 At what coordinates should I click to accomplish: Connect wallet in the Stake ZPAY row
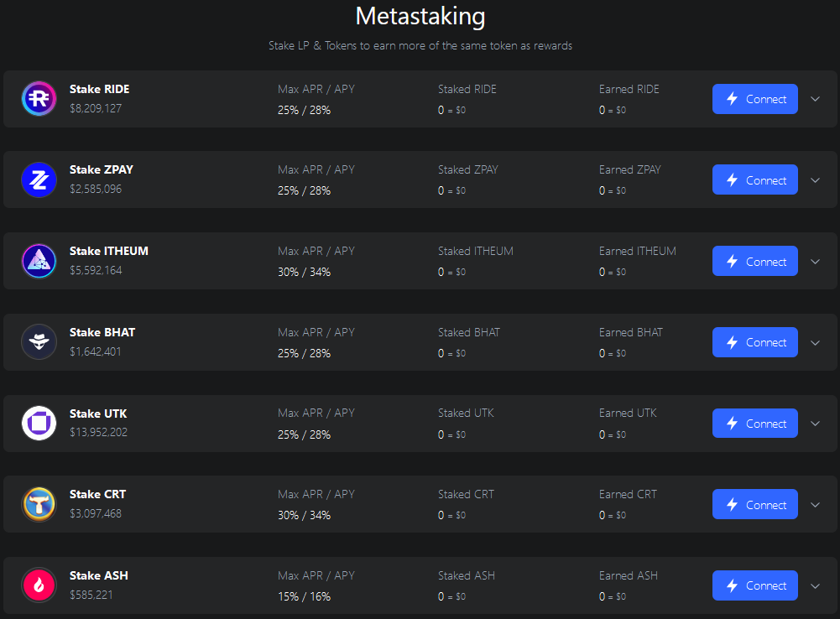point(754,180)
